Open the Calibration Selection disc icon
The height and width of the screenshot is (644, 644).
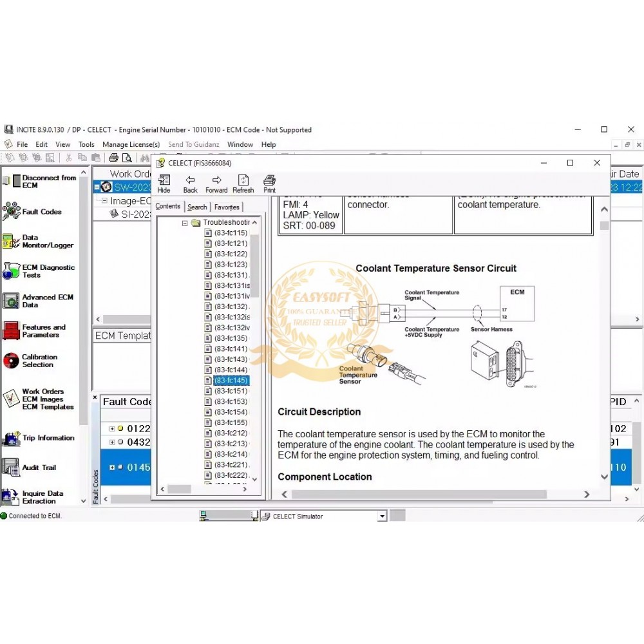point(11,361)
